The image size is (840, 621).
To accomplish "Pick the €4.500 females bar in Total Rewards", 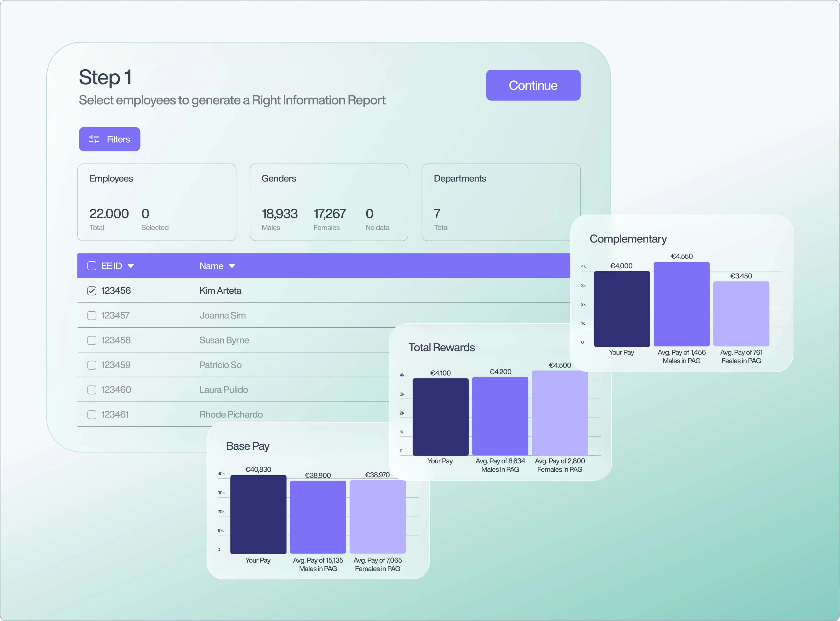I will [560, 413].
